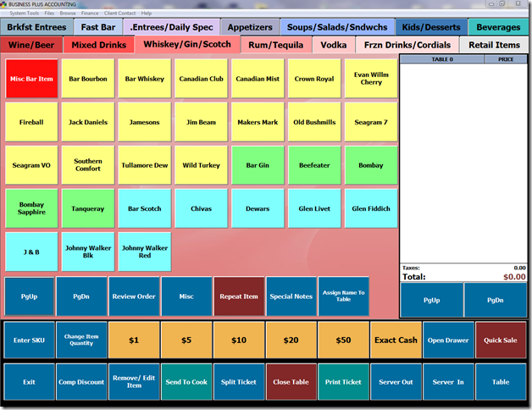Open the Help menu
Image resolution: width=532 pixels, height=410 pixels.
pyautogui.click(x=147, y=14)
